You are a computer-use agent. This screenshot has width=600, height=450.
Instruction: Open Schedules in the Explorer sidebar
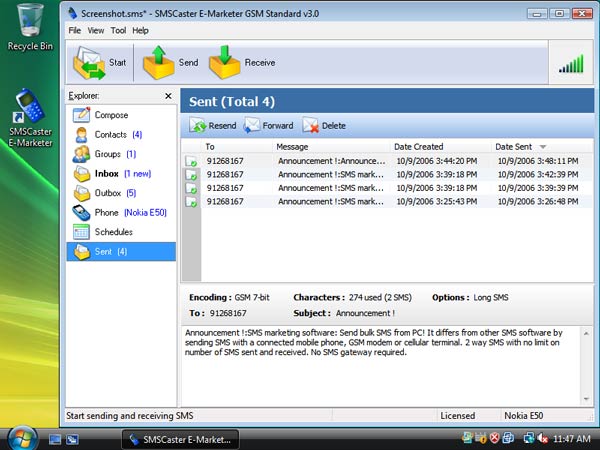(x=113, y=232)
